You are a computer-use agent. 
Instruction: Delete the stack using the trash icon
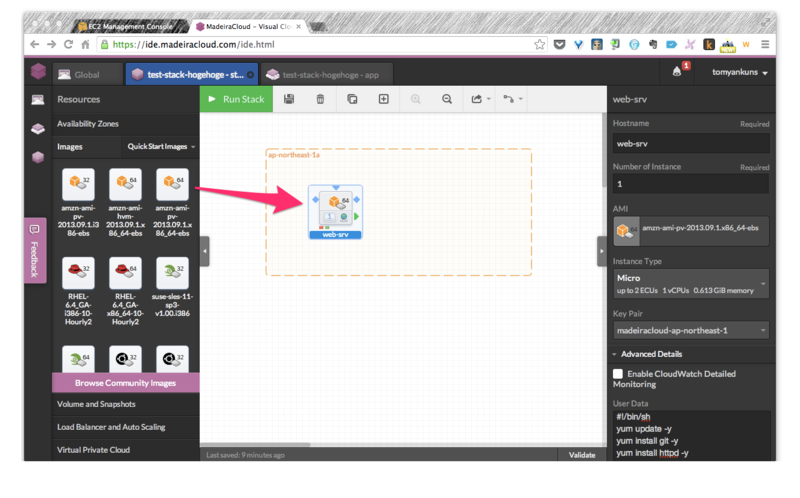pyautogui.click(x=320, y=99)
